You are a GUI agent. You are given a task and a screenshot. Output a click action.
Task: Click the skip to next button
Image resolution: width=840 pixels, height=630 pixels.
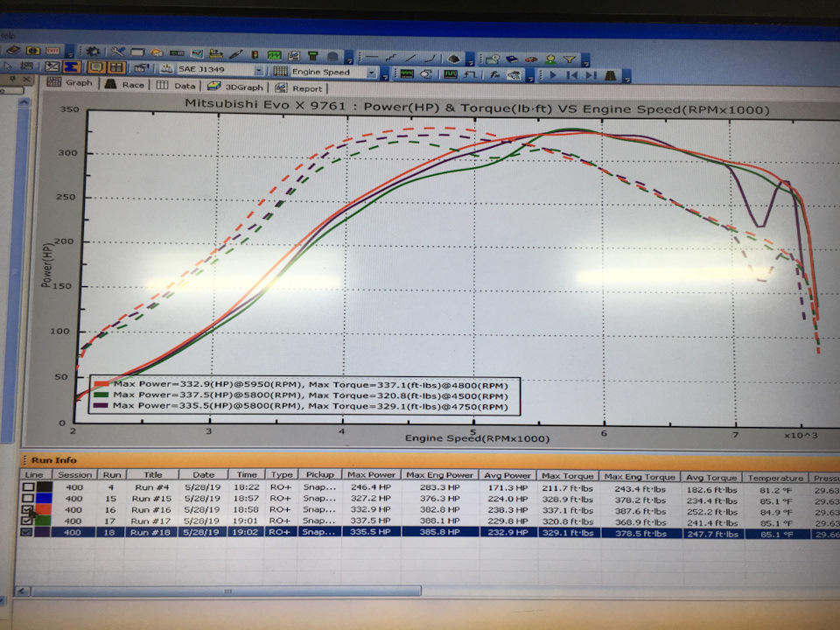click(x=591, y=75)
